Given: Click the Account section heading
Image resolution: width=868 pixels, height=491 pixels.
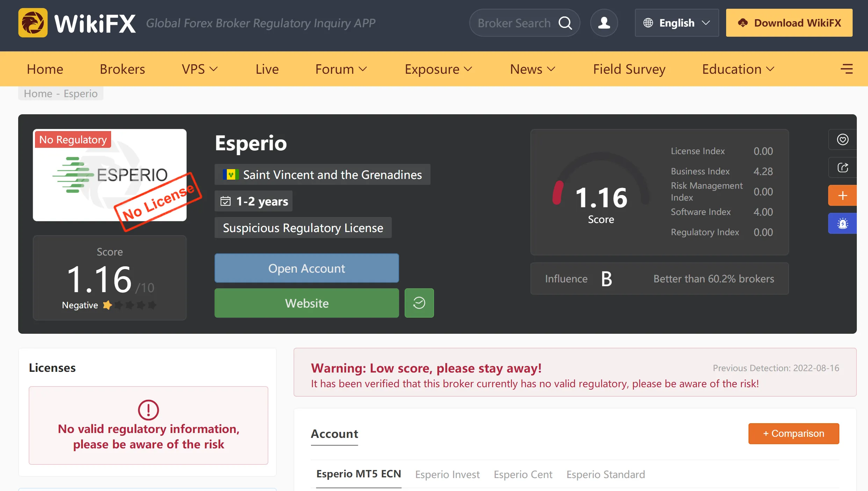Looking at the screenshot, I should 334,433.
